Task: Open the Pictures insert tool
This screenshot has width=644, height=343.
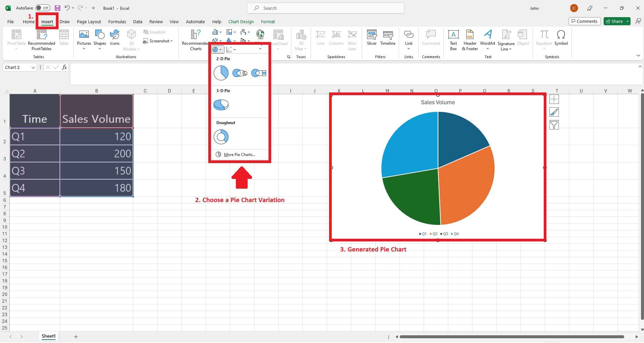Action: (x=83, y=39)
